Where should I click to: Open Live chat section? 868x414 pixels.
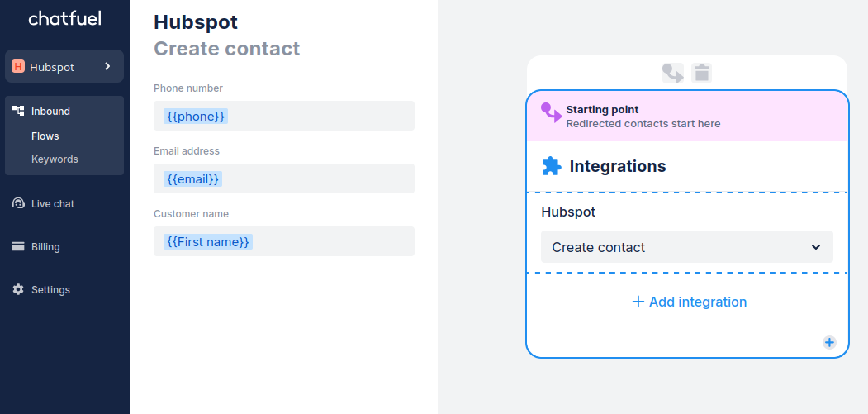point(53,203)
